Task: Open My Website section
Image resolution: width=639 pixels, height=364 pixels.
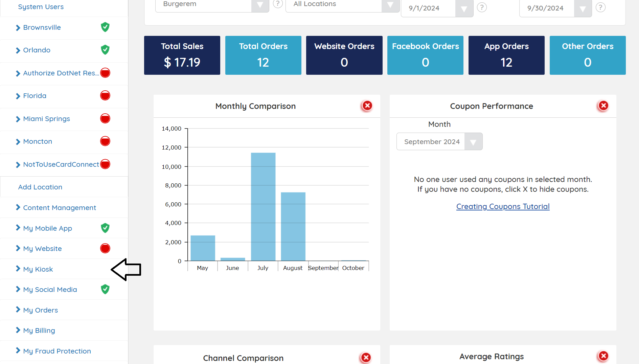Action: 42,249
